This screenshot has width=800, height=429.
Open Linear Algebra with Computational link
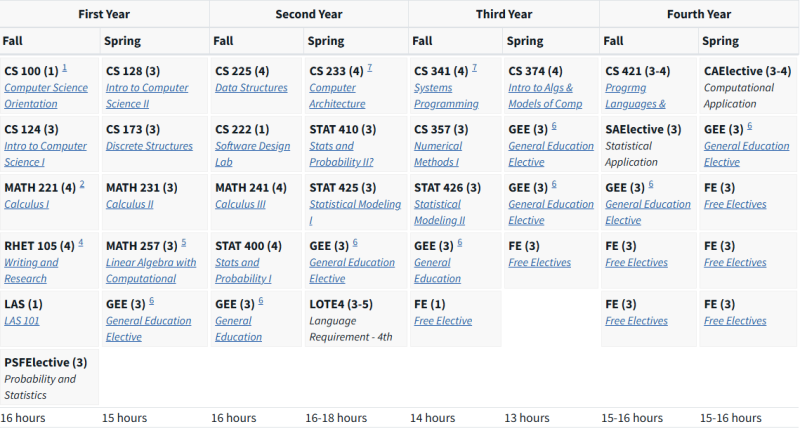coord(151,270)
